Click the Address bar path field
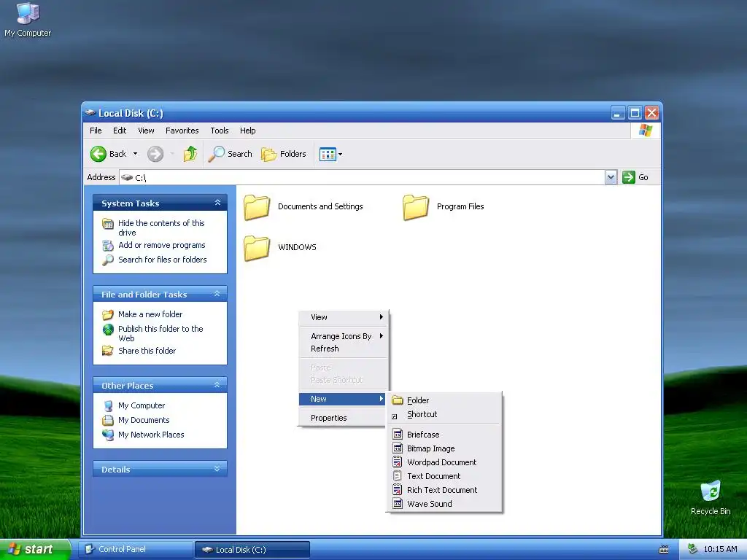The height and width of the screenshot is (560, 747). tap(362, 178)
